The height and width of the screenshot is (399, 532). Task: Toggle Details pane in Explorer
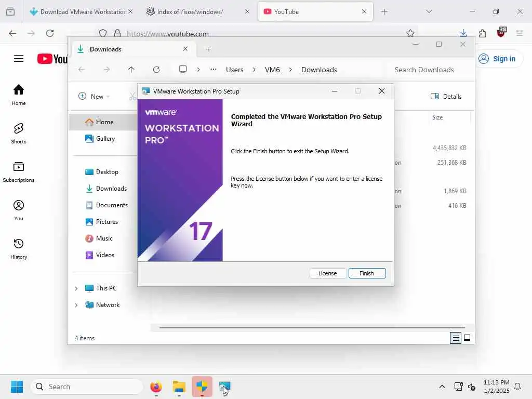(446, 96)
